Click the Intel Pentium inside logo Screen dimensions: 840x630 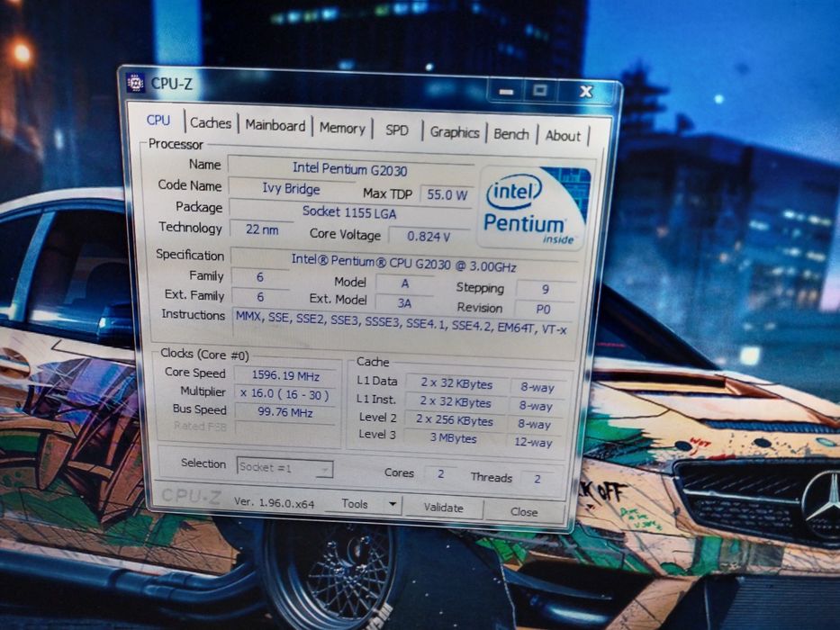pos(535,209)
